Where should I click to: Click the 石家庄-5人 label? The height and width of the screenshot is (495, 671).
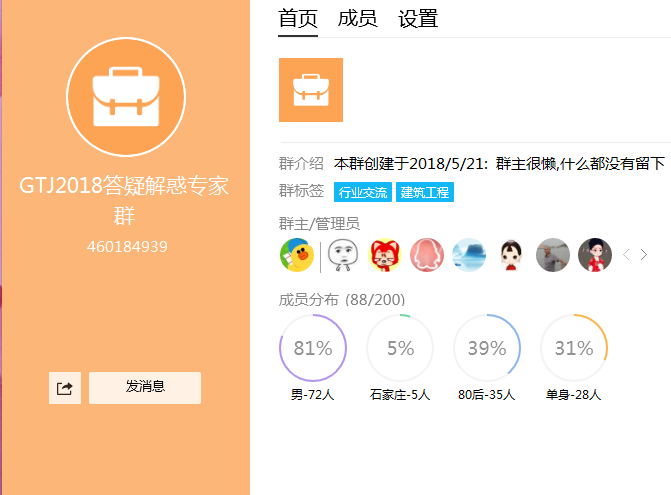click(x=400, y=394)
